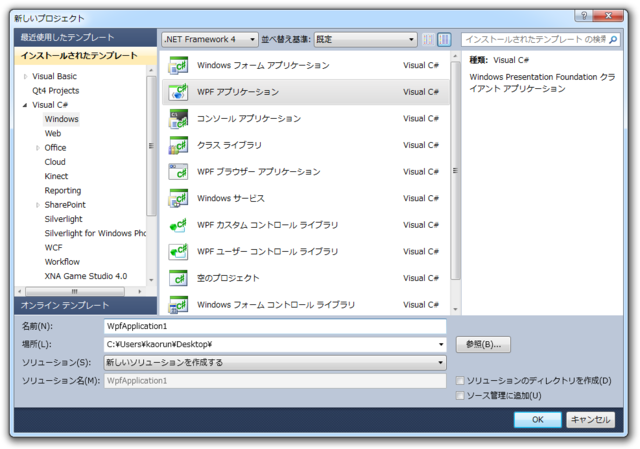
Task: Select Windows under Visual C#
Action: coord(61,119)
